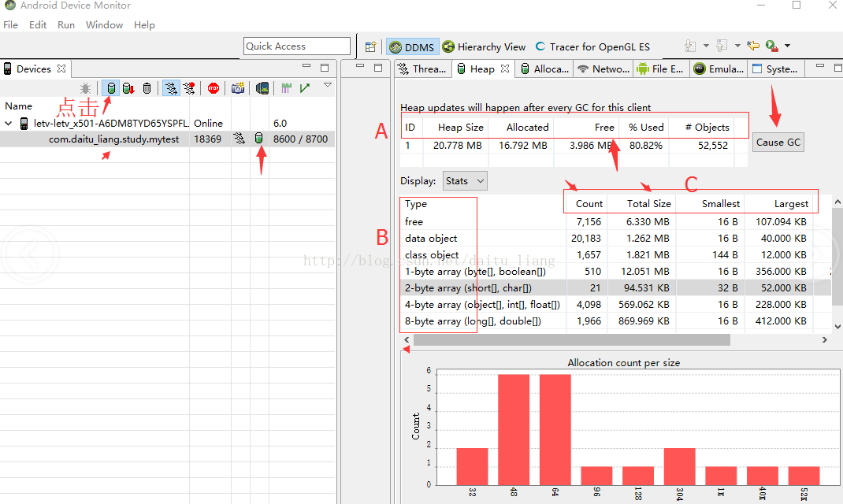Click the thread icon in mytest row
Image resolution: width=843 pixels, height=504 pixels.
pos(240,139)
